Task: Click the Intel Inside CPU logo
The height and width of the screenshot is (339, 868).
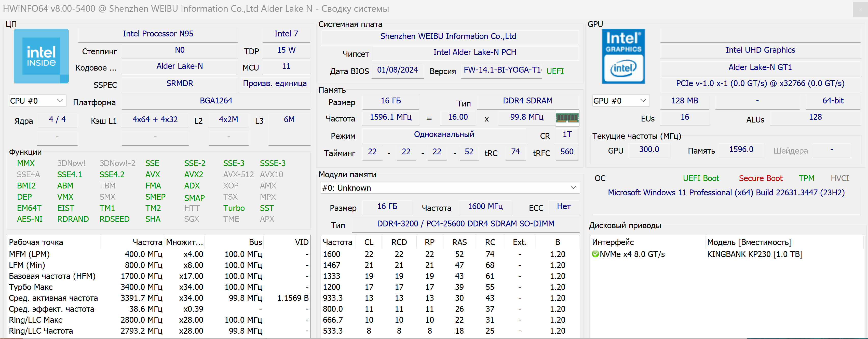Action: point(41,56)
